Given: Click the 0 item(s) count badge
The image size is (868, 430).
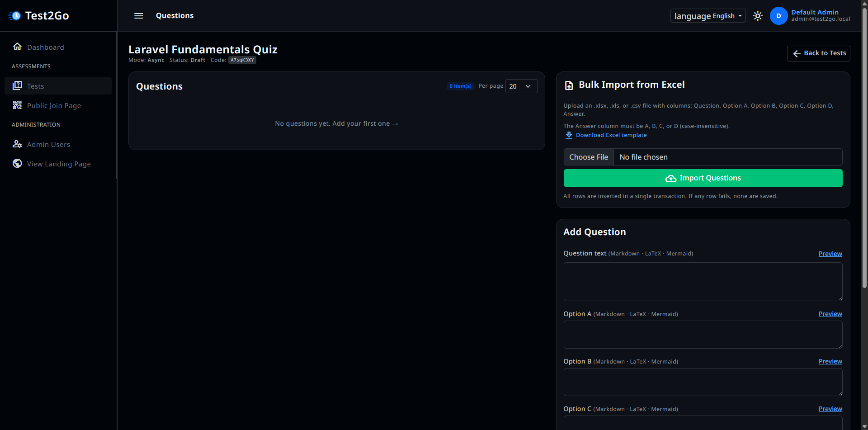Looking at the screenshot, I should [460, 86].
